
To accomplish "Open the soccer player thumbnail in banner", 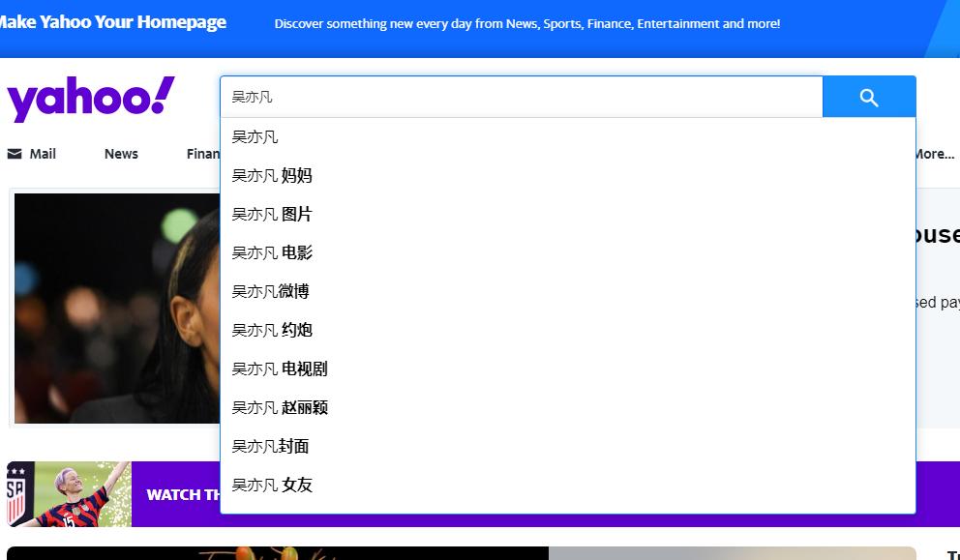I will 69,494.
